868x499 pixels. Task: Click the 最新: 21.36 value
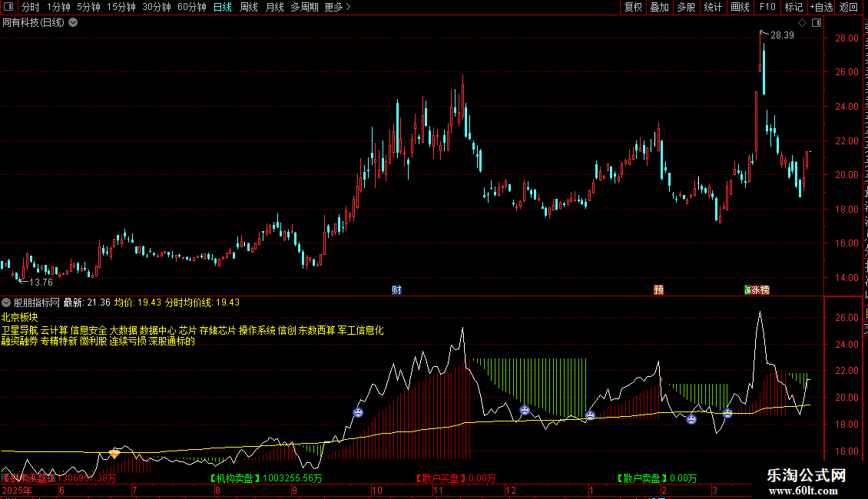click(87, 302)
